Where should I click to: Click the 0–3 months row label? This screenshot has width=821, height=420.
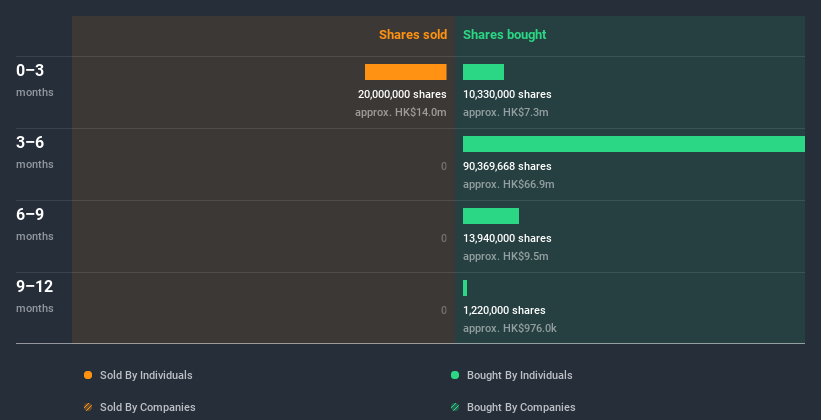tap(35, 80)
